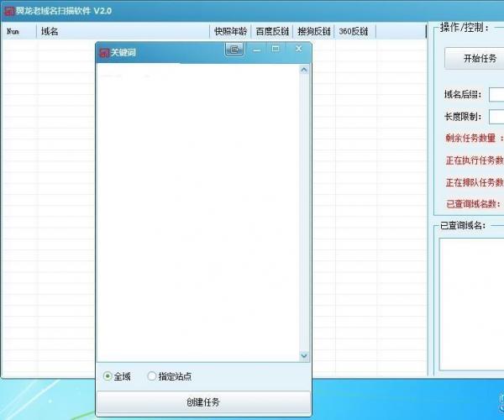The width and height of the screenshot is (504, 420).
Task: Click inside the 关键词 text area
Action: (x=198, y=213)
